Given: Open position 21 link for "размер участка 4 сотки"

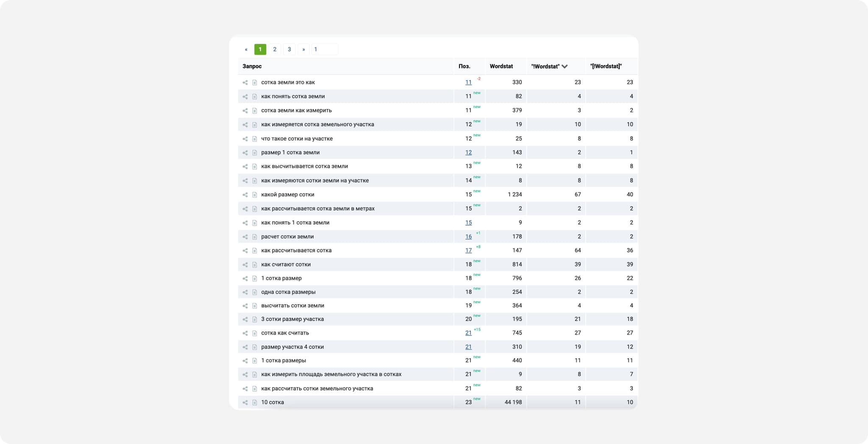Looking at the screenshot, I should point(468,347).
